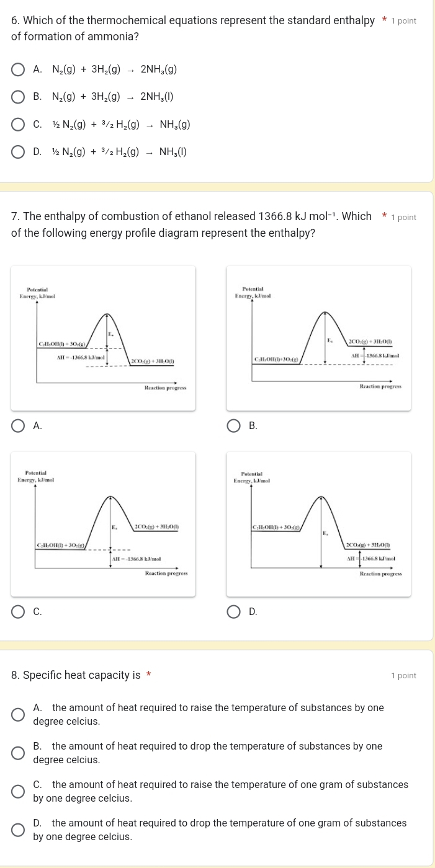Click the 1 point label for question 8

[404, 676]
